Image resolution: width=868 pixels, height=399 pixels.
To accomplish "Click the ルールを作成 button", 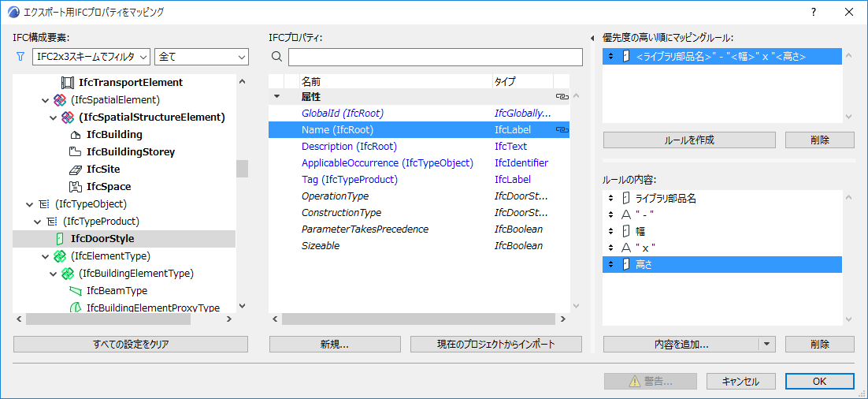I will [x=689, y=140].
